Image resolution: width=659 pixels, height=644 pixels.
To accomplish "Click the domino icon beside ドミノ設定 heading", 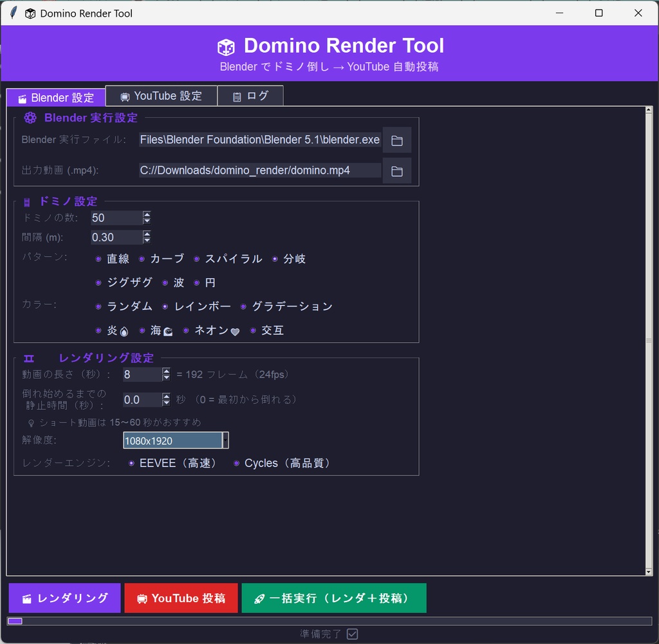I will click(26, 201).
